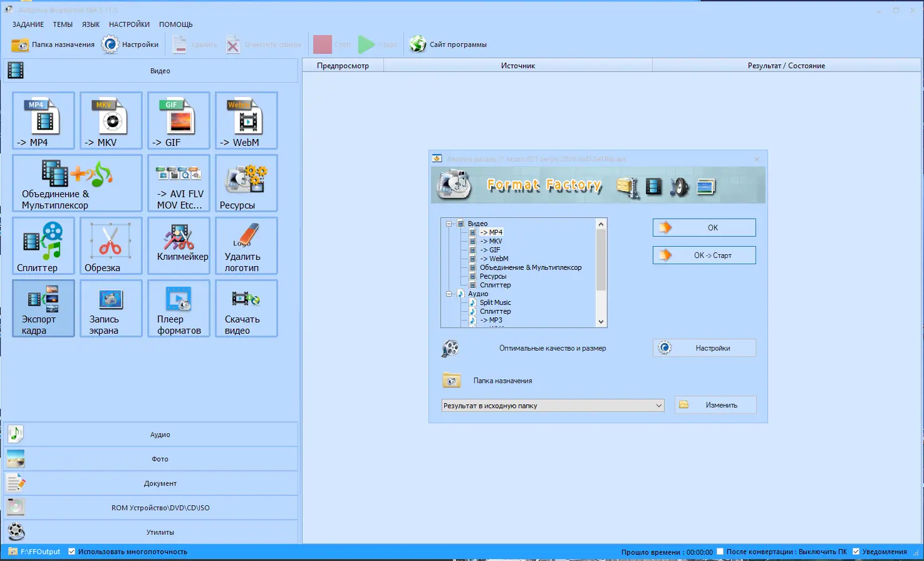Open the GIF conversion tool
924x561 pixels.
(178, 120)
